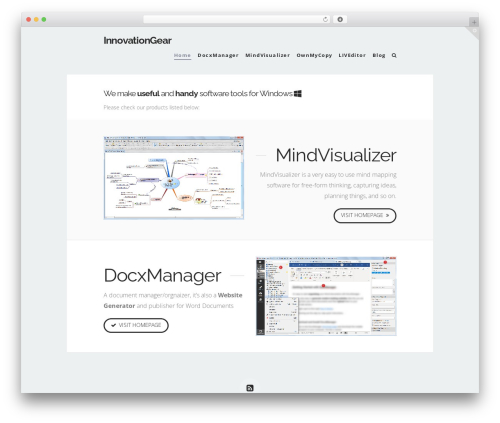Viewport: 500px width, 423px height.
Task: Open the MindVisualizer mind map screenshot
Action: tap(174, 178)
